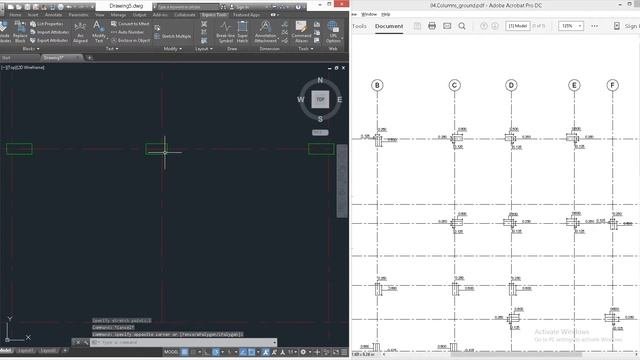Click the customization icon in the AutoCAD status bar
Viewport: 640px width, 360px height.
click(x=344, y=352)
